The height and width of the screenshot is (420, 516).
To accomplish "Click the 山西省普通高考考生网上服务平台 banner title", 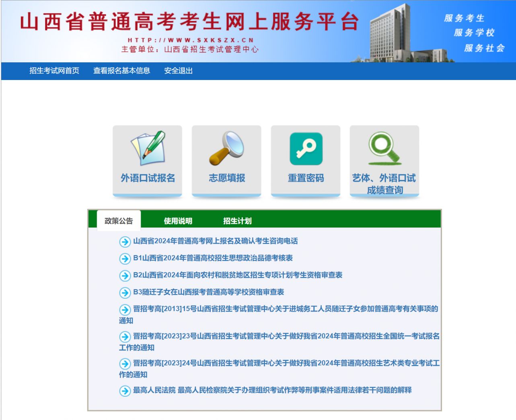I will click(x=189, y=21).
